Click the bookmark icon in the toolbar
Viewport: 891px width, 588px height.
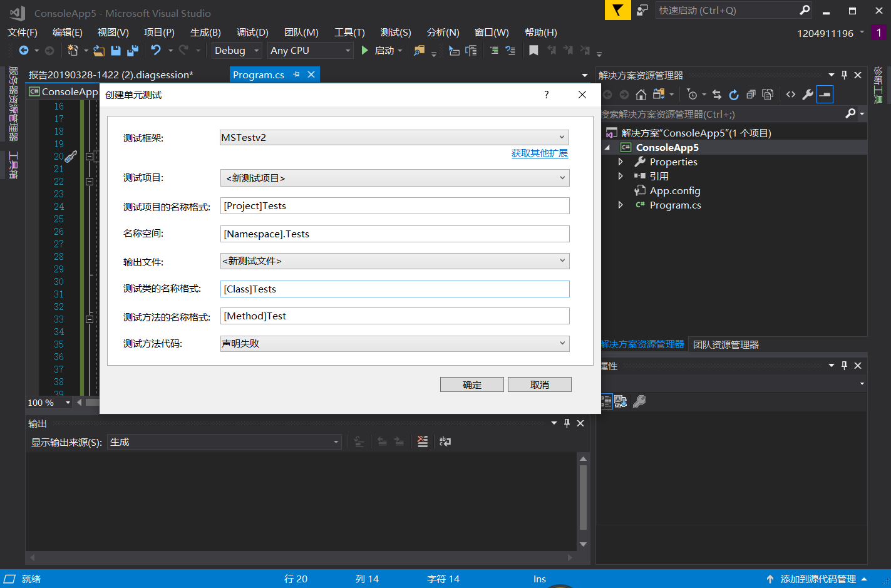533,51
